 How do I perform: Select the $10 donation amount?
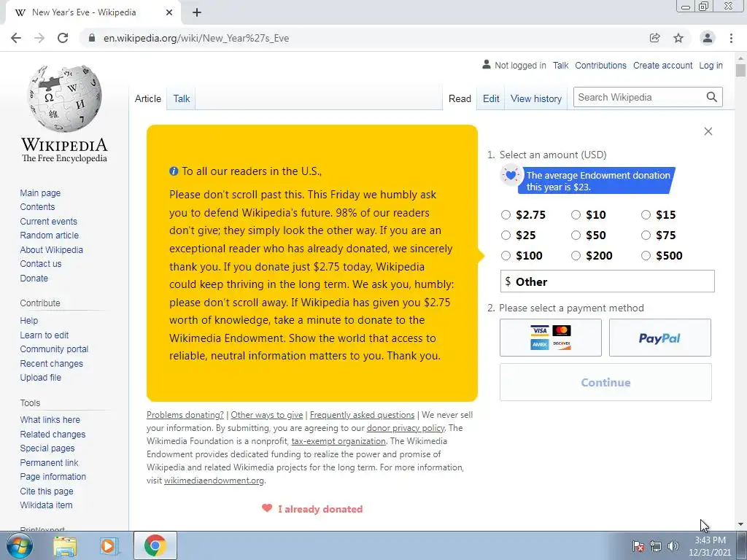(x=576, y=215)
